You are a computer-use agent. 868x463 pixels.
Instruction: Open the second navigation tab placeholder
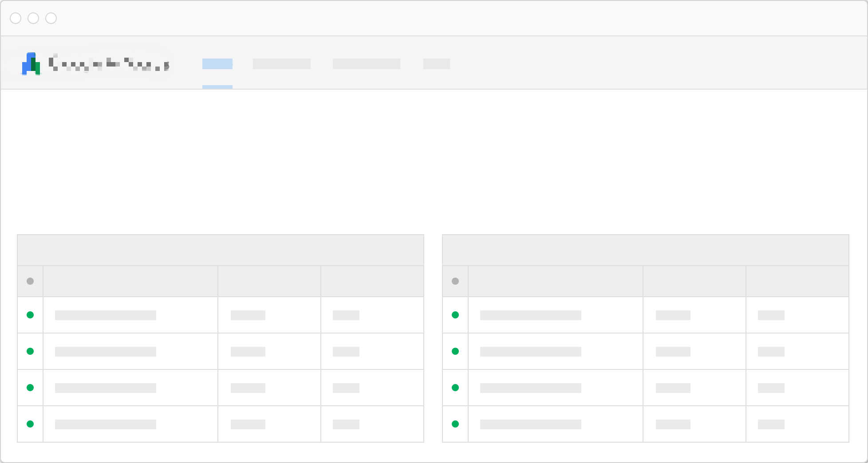281,64
